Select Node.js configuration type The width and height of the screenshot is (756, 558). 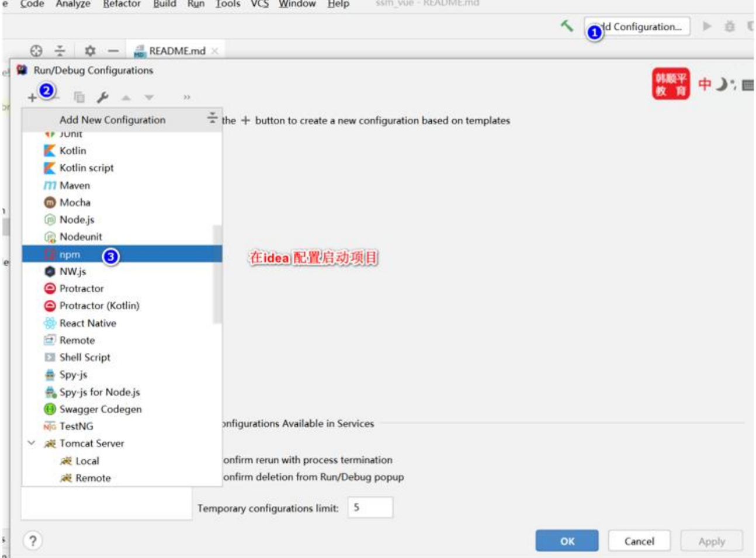pyautogui.click(x=122, y=220)
